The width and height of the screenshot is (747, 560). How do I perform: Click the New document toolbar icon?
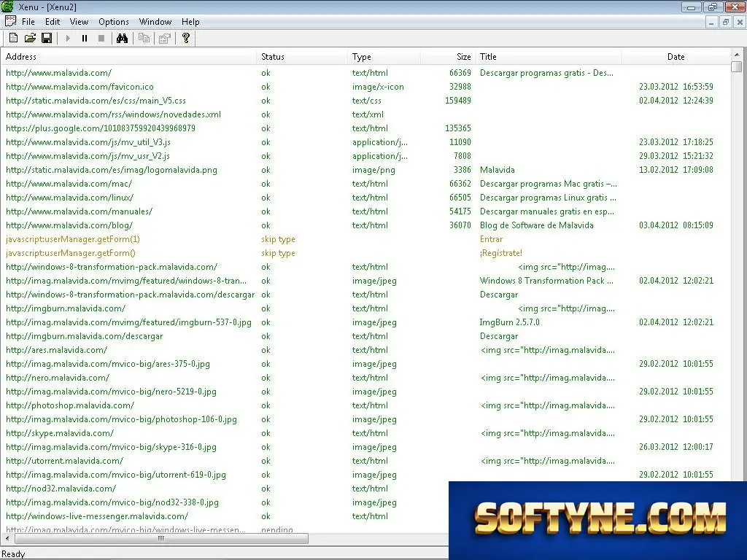[14, 38]
